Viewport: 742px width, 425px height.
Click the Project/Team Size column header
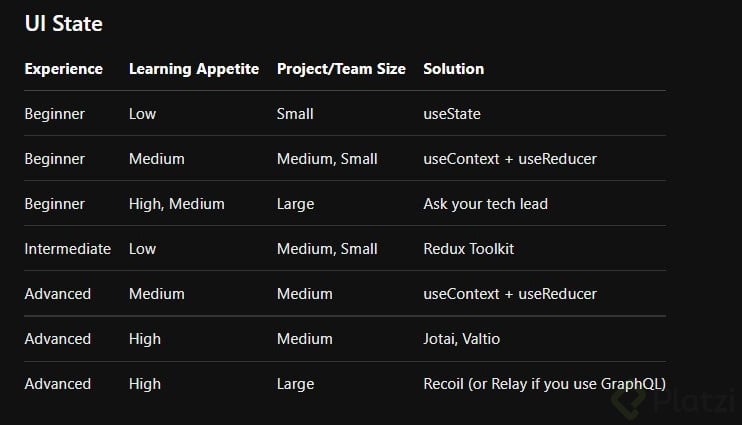click(341, 69)
